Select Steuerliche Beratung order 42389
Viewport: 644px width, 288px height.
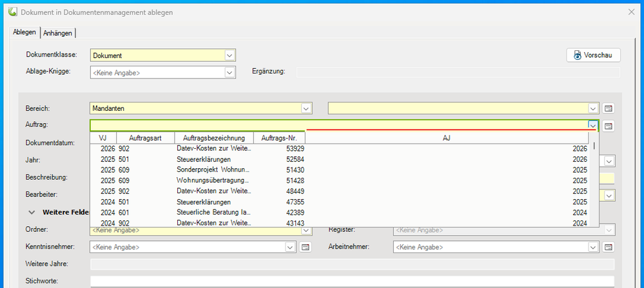[x=340, y=213]
